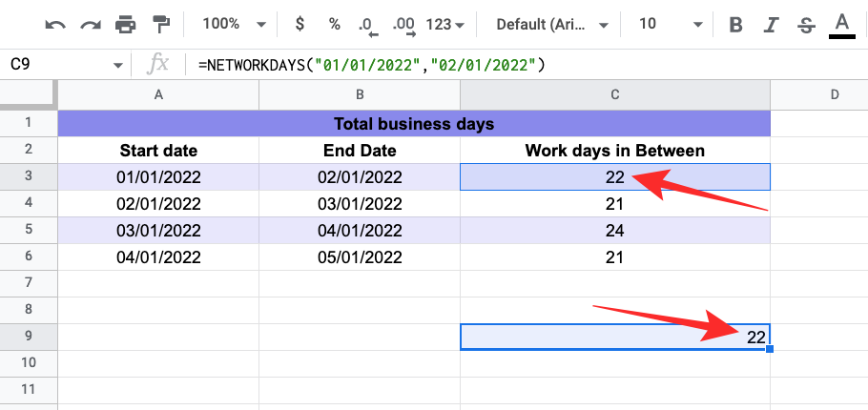Select row 5 header
Image resolution: width=868 pixels, height=410 pixels.
29,230
